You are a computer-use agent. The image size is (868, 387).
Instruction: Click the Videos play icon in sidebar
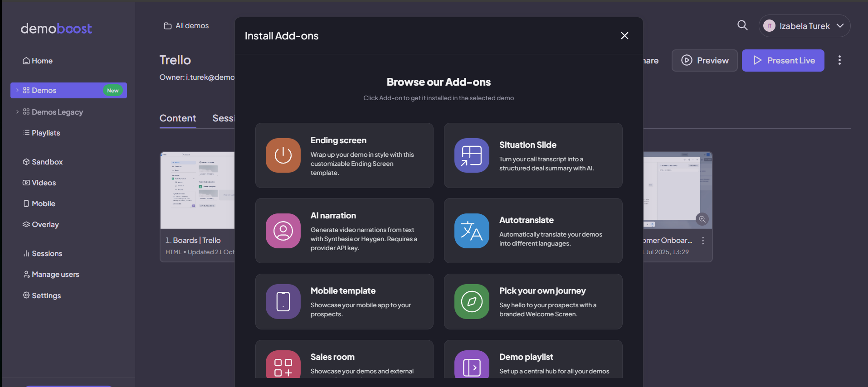(x=26, y=183)
